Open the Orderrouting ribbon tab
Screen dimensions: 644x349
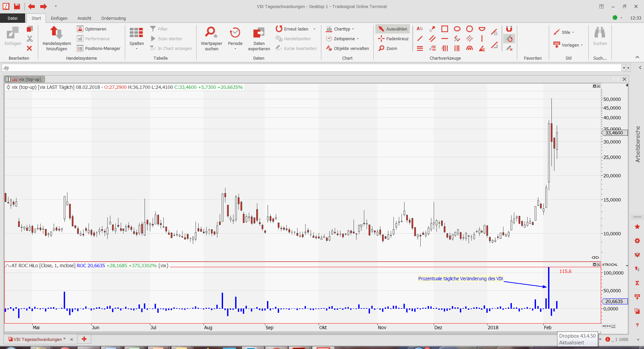click(113, 18)
